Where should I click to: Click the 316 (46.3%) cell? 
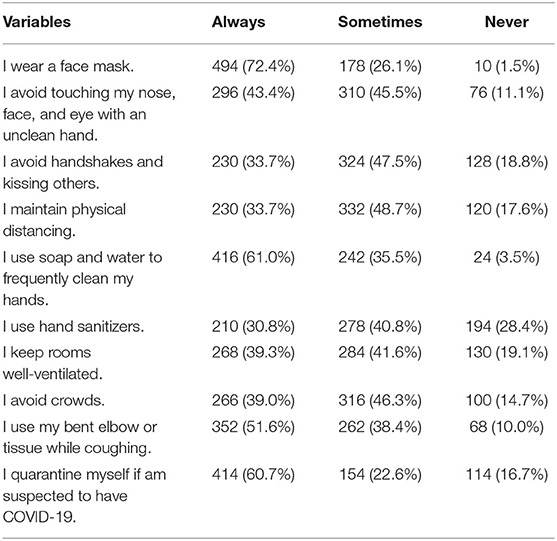(380, 401)
